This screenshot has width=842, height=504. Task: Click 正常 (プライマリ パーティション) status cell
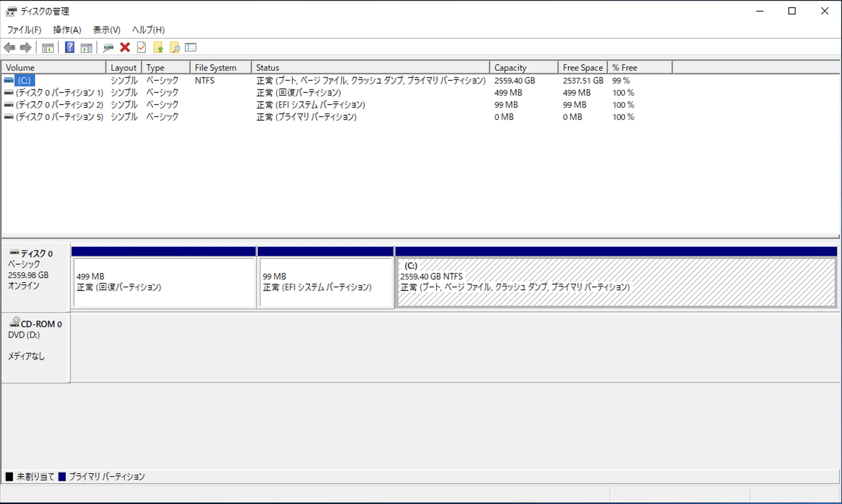tap(306, 117)
